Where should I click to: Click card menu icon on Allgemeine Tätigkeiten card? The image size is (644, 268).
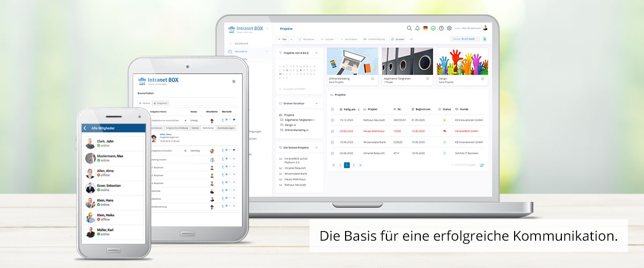click(428, 79)
